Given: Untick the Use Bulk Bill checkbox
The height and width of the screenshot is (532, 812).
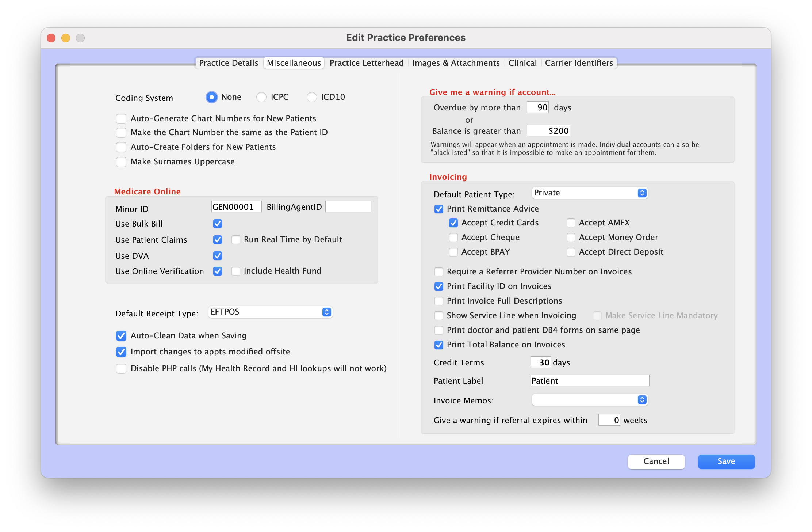Looking at the screenshot, I should [x=218, y=224].
